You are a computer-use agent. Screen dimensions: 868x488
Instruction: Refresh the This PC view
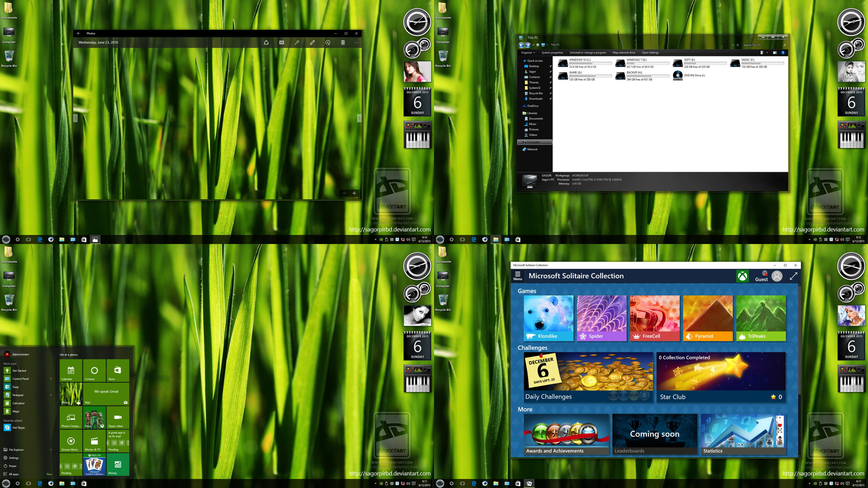click(x=738, y=45)
